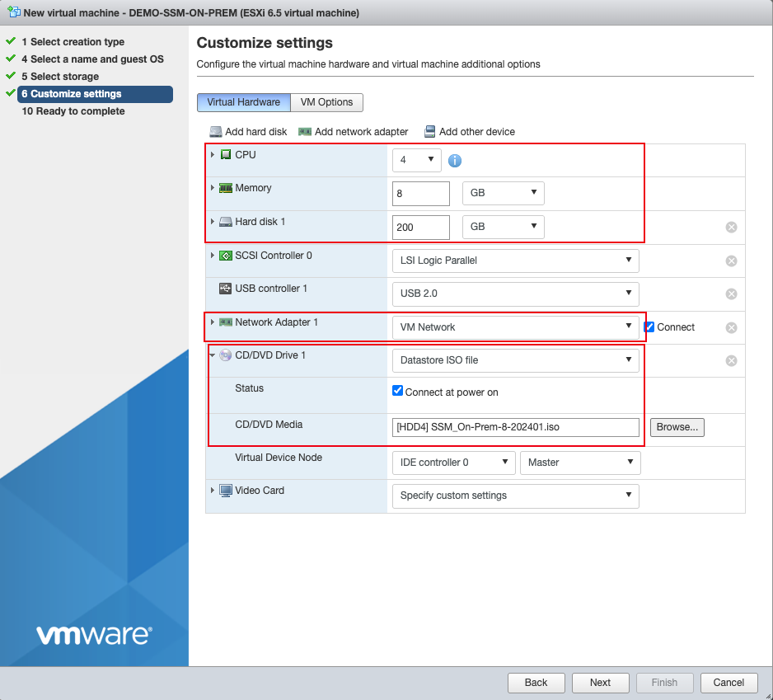Click Next to proceed to Ready to complete
The width and height of the screenshot is (773, 700).
coord(600,683)
